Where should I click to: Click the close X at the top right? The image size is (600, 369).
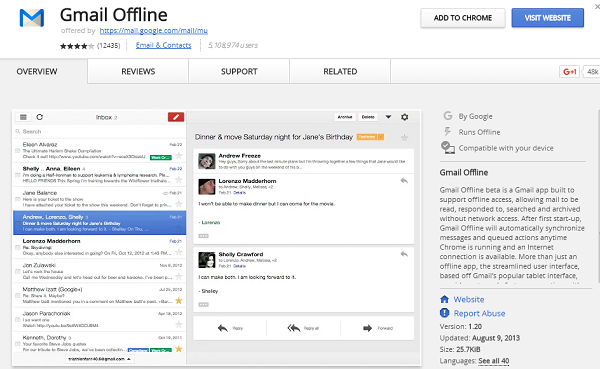(x=597, y=8)
